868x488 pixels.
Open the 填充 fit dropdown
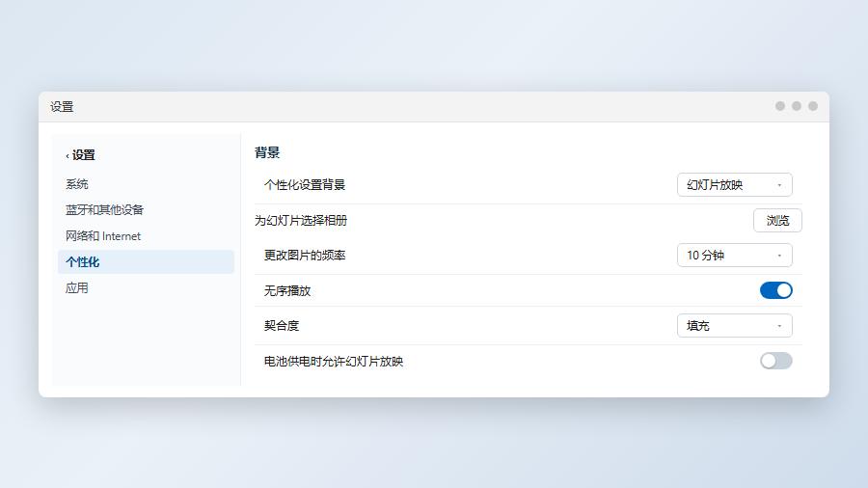point(735,325)
